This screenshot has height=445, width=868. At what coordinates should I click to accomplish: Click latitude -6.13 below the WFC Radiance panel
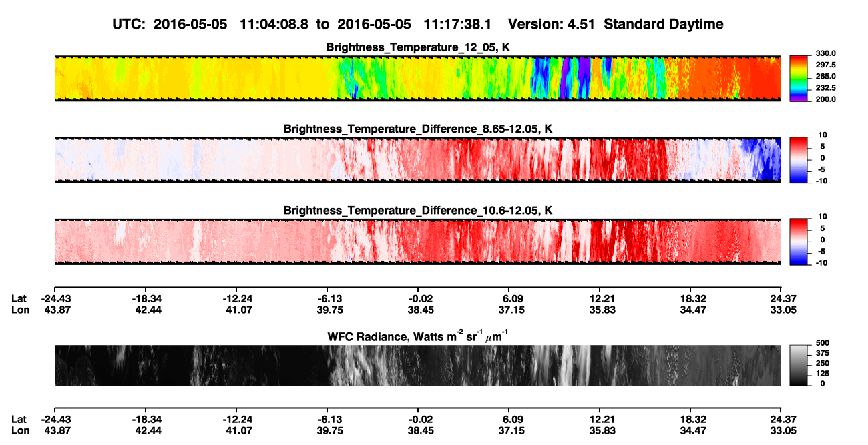coord(330,419)
